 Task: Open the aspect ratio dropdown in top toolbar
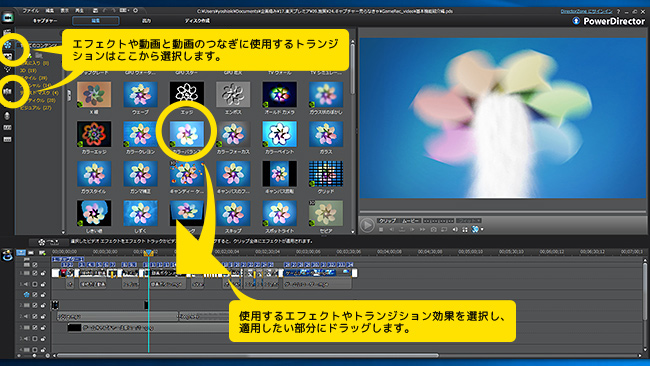click(125, 11)
